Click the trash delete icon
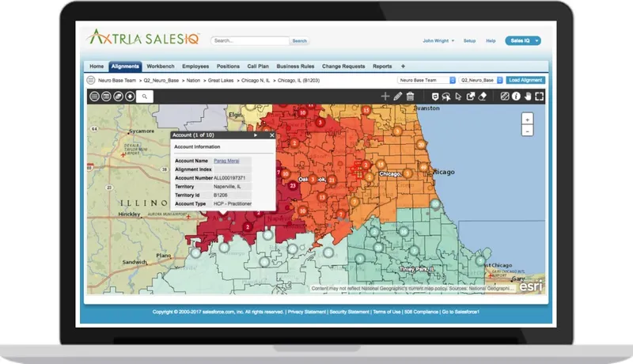Viewport: 633px width, 364px height. pos(410,96)
